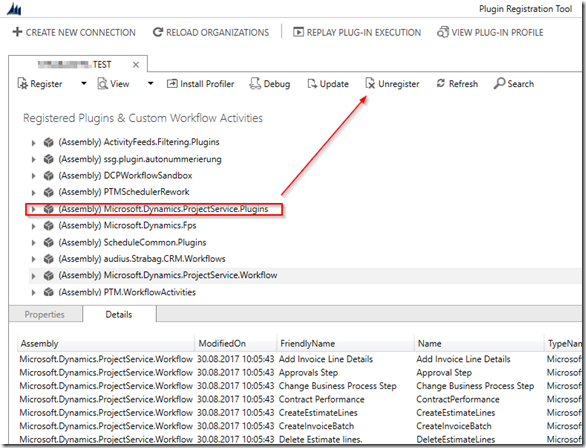Sort by the FriendlyName column header

345,343
